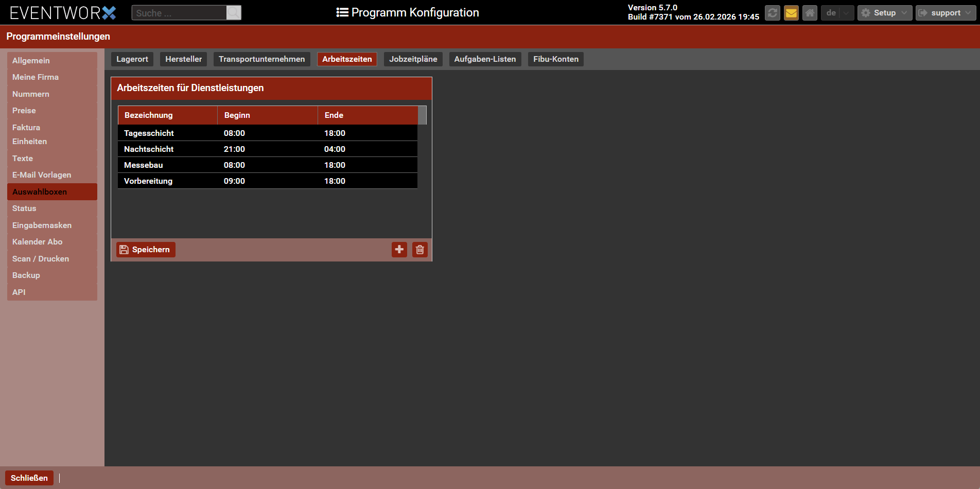Screen dimensions: 980x489
Task: Click into the Suche search field
Action: pos(179,13)
